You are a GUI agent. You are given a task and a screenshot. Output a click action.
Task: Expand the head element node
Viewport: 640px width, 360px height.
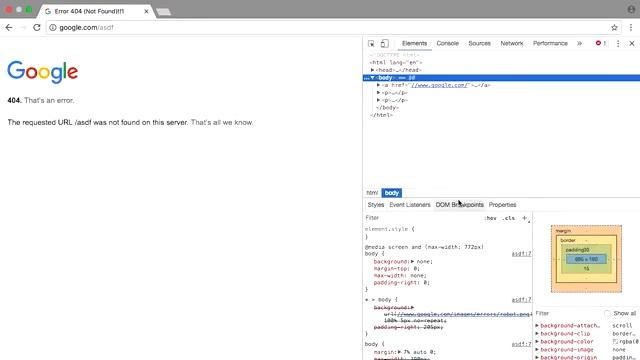click(373, 70)
